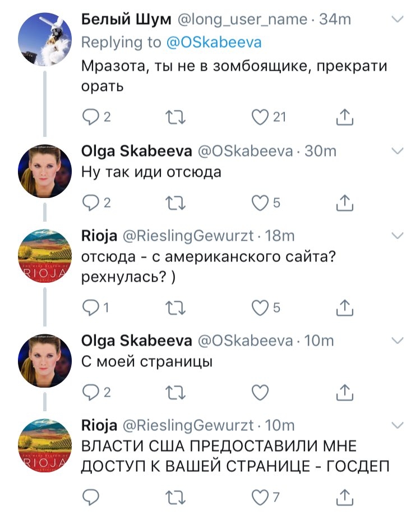420x515 pixels.
Task: Open Olga Skabeeva's avatar on 10m tweet
Action: coord(45,361)
